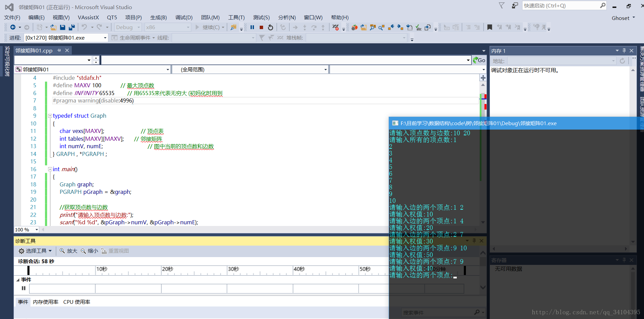The image size is (644, 319).
Task: Pause debugging with Break All icon
Action: coord(252,27)
